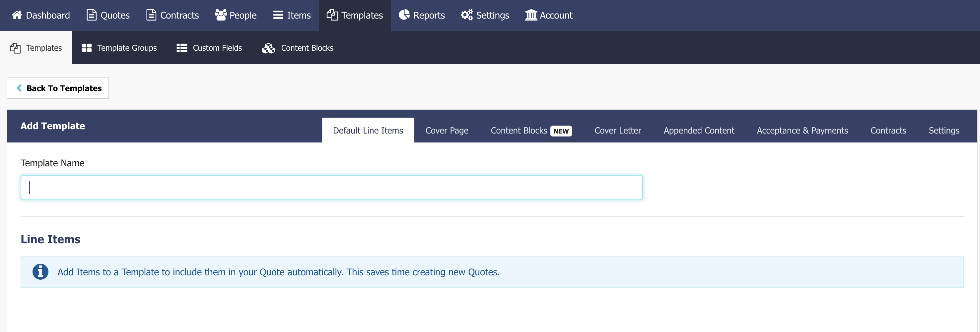Screen dimensions: 980x332
Task: Click the blue info circle icon
Action: coord(40,272)
